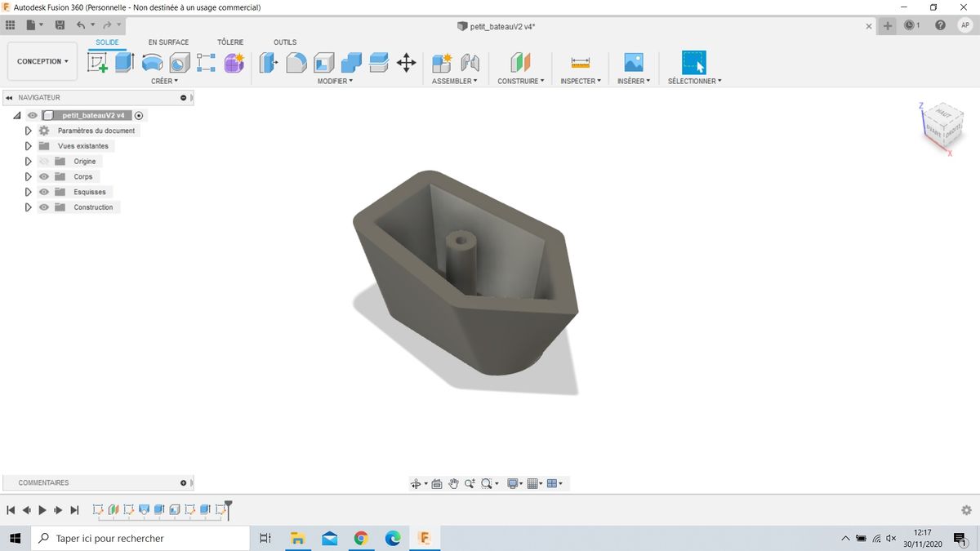This screenshot has width=980, height=551.
Task: Click the petit_bateauV2 v4 root component
Action: coord(93,115)
